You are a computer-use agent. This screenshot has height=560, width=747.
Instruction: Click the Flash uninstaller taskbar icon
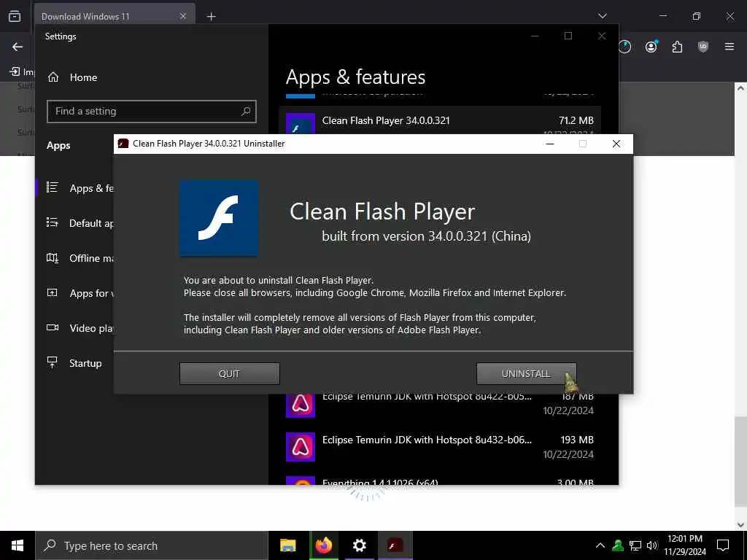coord(395,545)
